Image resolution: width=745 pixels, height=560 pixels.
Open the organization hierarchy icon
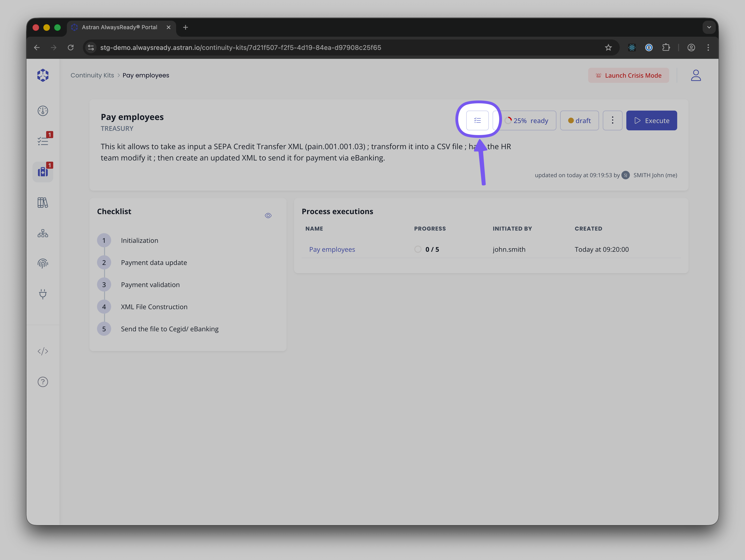tap(43, 233)
